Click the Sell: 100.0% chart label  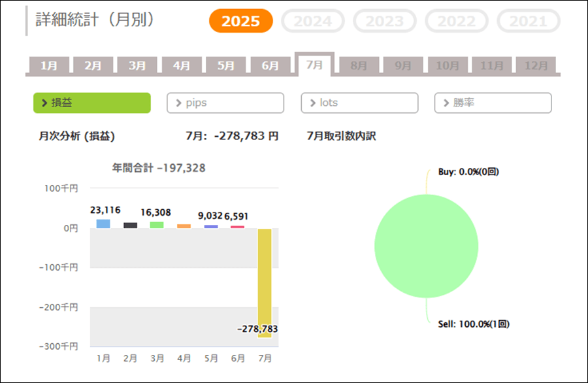tap(474, 324)
